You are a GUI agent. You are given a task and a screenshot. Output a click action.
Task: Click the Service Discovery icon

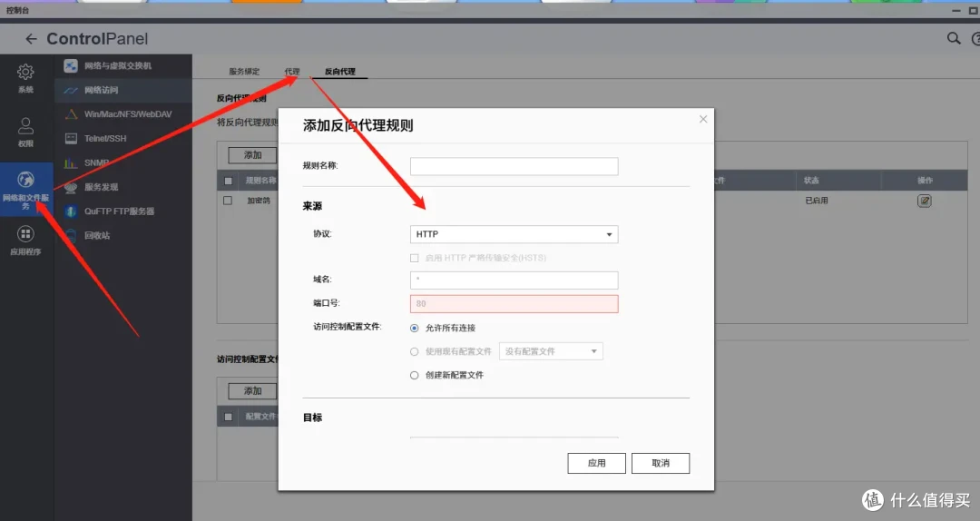coord(71,187)
